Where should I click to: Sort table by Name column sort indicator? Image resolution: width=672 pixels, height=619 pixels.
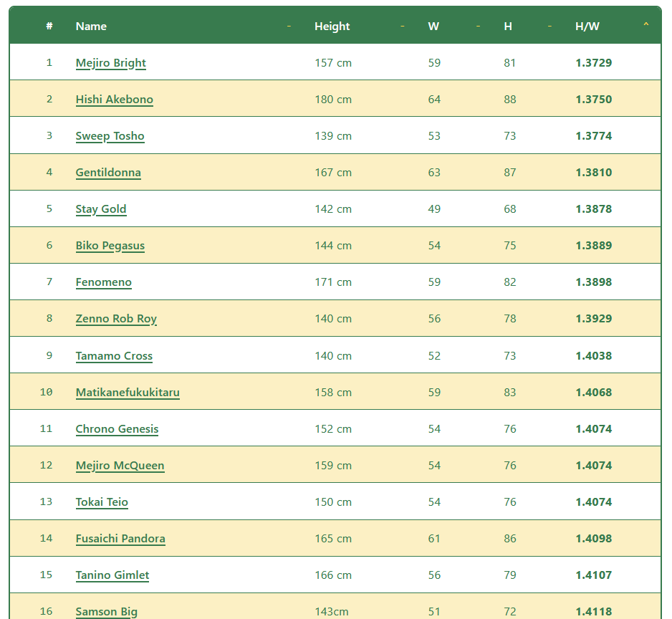coord(289,27)
